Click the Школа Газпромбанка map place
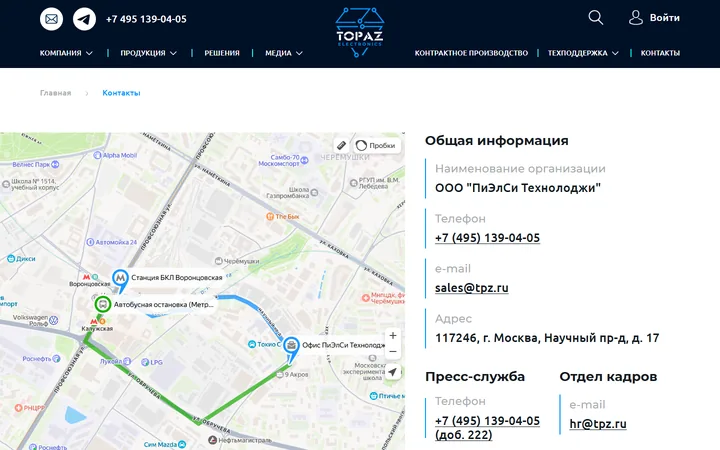 click(x=292, y=192)
